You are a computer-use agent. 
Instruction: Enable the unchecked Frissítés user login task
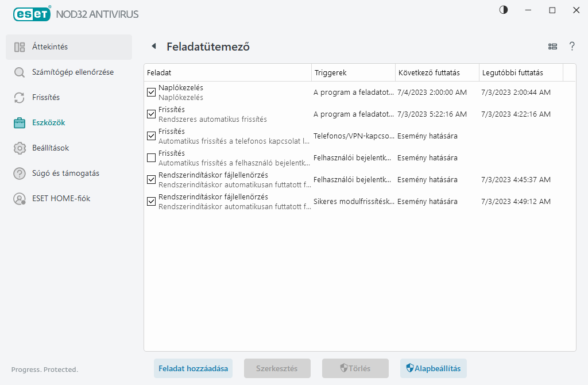(x=152, y=158)
